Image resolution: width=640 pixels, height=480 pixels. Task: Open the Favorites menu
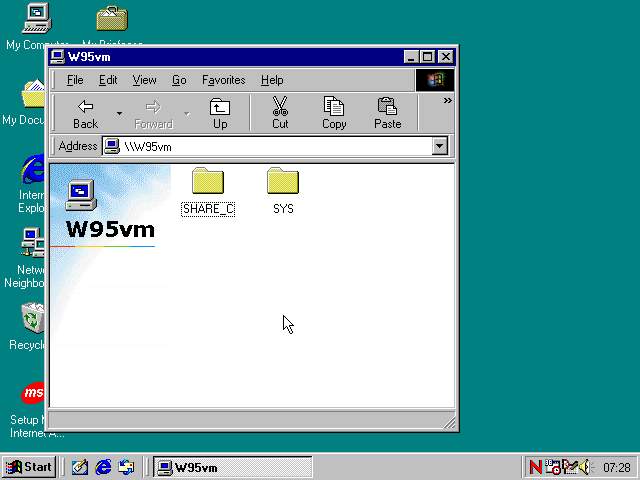pos(224,80)
